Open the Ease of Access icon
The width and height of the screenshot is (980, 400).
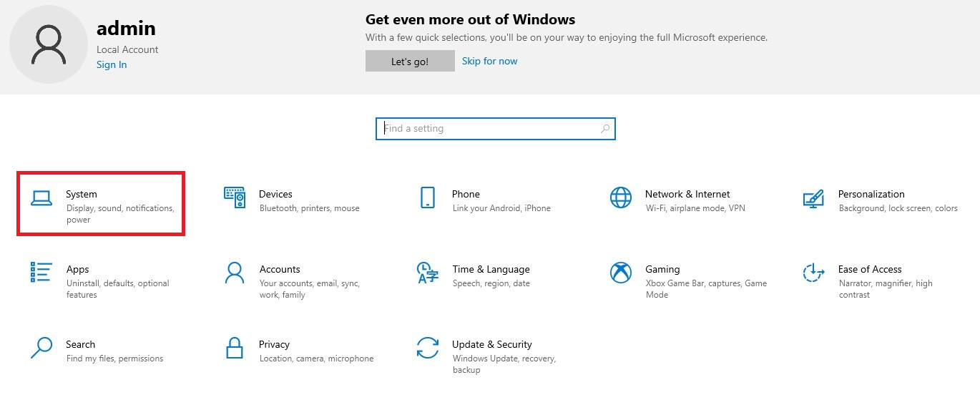pos(814,273)
